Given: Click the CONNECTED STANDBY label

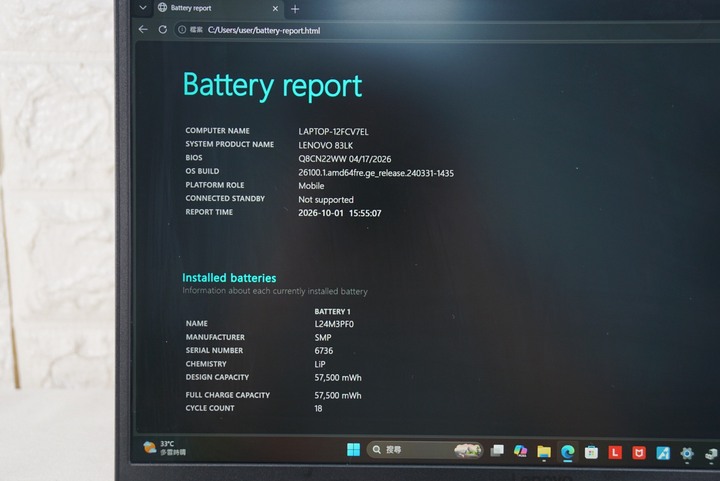Looking at the screenshot, I should coord(225,198).
